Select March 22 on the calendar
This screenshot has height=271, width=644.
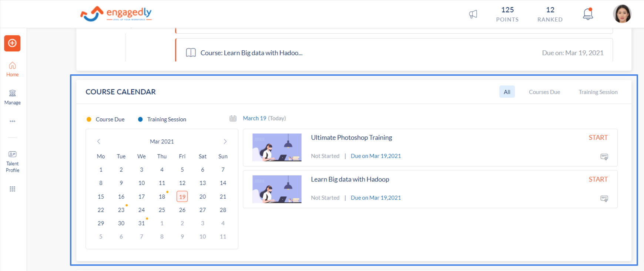(101, 210)
